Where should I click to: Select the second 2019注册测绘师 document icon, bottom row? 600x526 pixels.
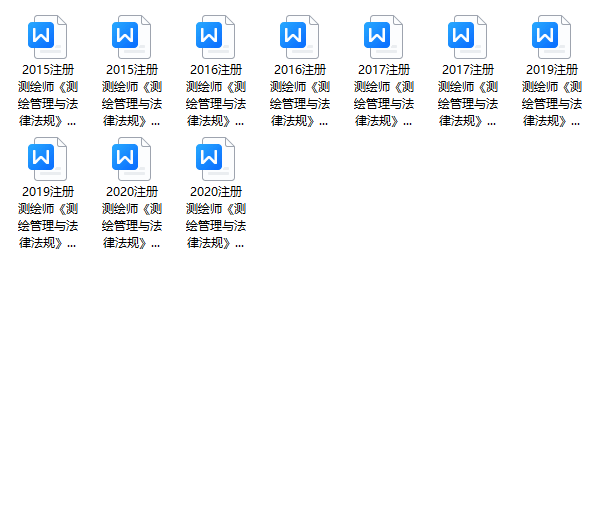pos(47,159)
